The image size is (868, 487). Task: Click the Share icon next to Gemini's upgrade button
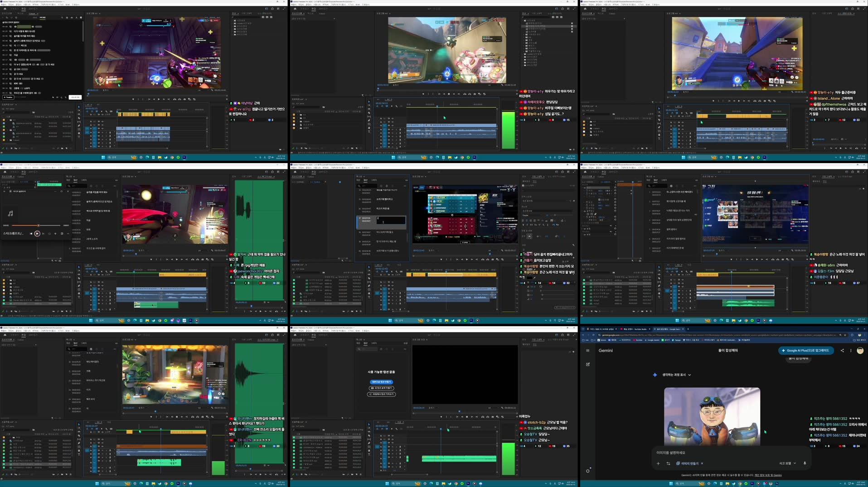point(842,351)
